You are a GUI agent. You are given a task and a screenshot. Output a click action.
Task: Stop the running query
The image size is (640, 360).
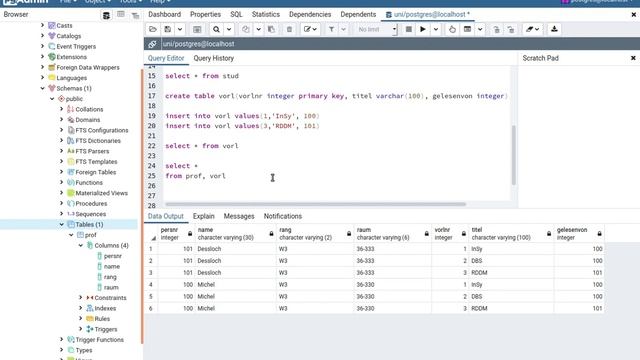[x=409, y=29]
